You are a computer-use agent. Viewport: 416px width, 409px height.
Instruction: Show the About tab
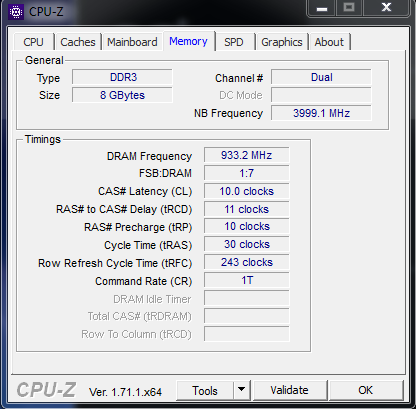click(x=329, y=42)
